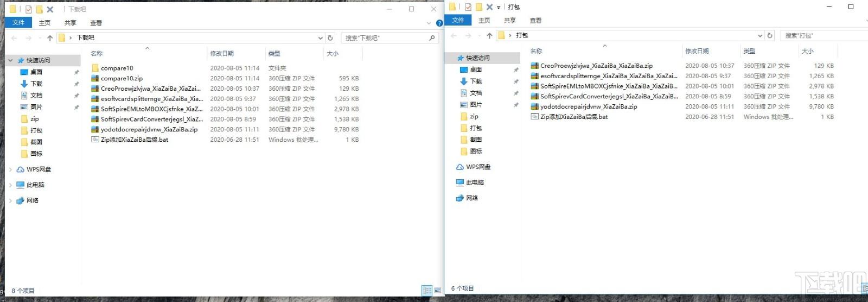
Task: Sort by 修改日期 column in 打包 window
Action: pyautogui.click(x=697, y=51)
